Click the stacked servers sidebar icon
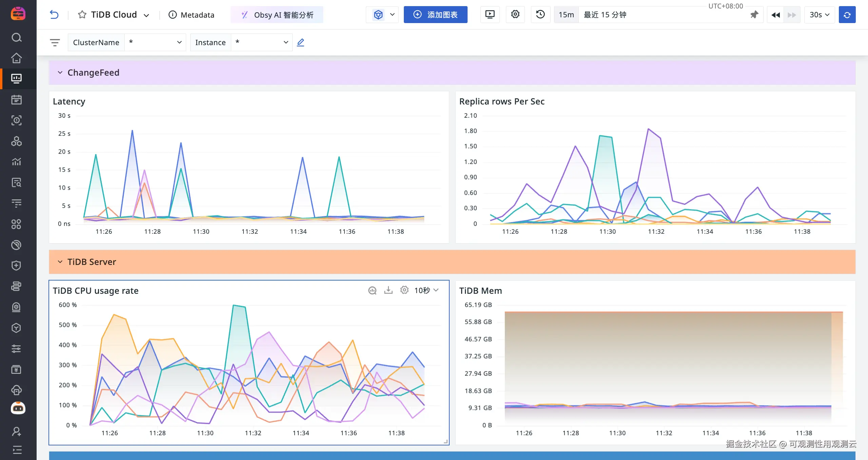Viewport: 868px width, 460px height. [x=16, y=286]
